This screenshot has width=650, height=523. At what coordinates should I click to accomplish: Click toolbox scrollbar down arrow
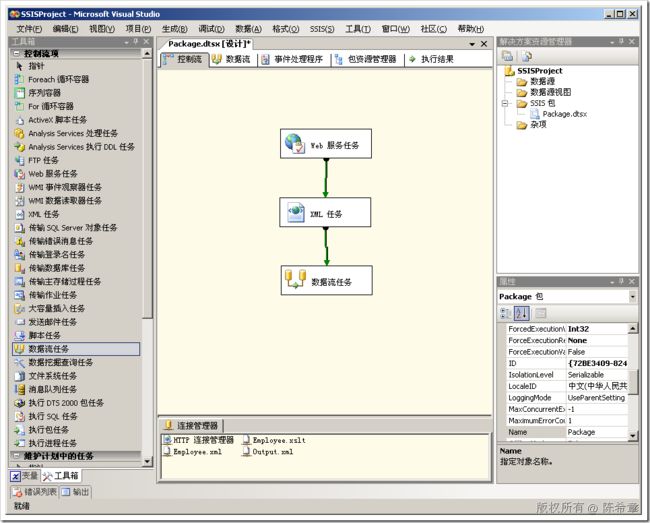[x=147, y=461]
